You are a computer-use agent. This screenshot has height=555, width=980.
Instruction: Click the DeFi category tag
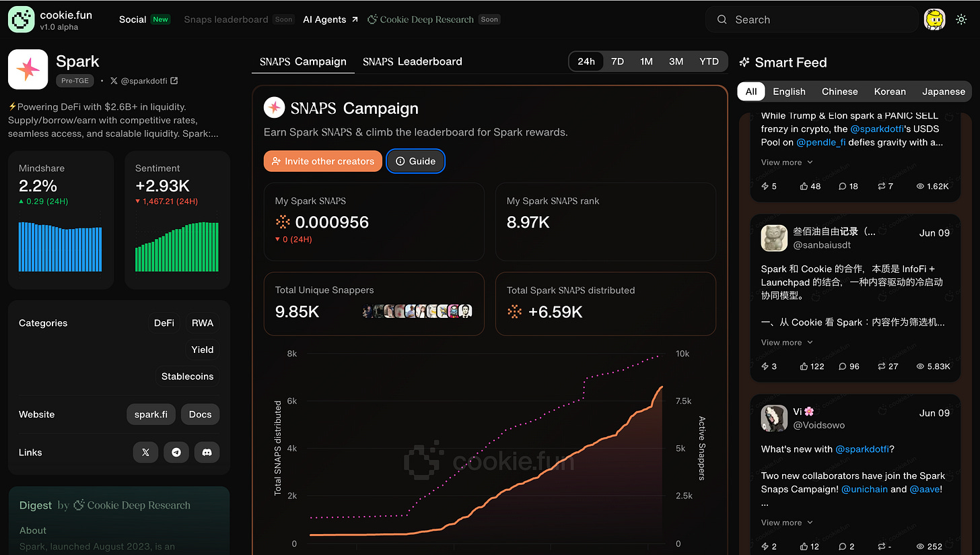pos(164,323)
